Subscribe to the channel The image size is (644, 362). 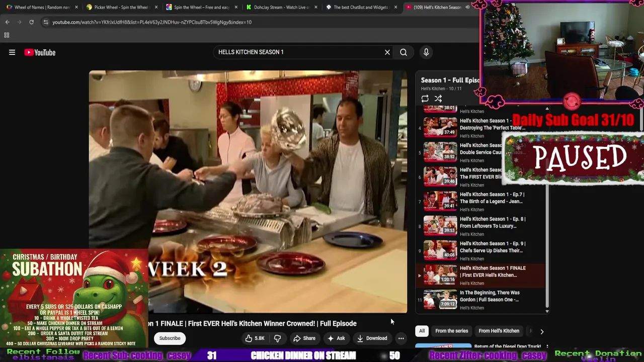click(x=170, y=338)
